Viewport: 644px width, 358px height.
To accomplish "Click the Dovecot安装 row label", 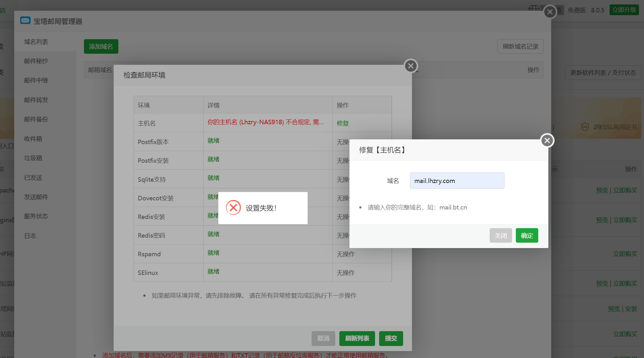I will (156, 198).
